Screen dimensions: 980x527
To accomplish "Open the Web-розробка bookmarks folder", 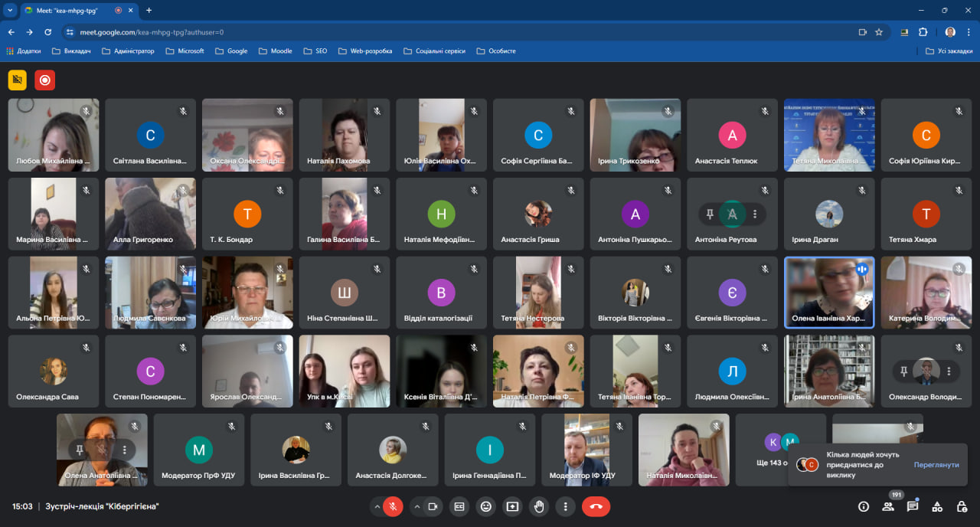I will pyautogui.click(x=364, y=51).
